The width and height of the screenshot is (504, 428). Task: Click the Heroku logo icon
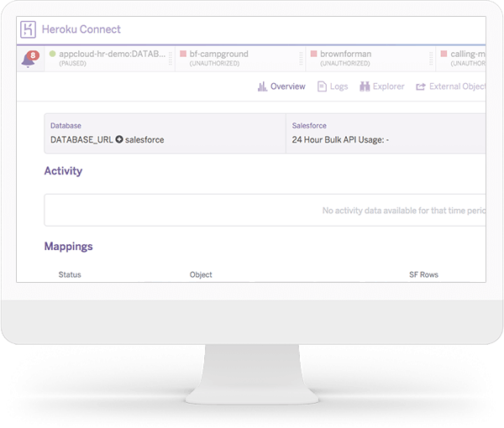click(28, 29)
